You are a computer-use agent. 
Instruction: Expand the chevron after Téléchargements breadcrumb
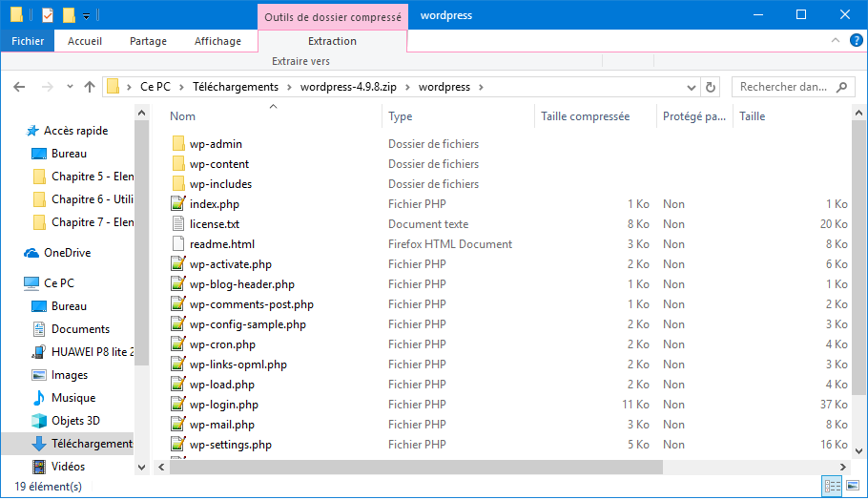[290, 87]
